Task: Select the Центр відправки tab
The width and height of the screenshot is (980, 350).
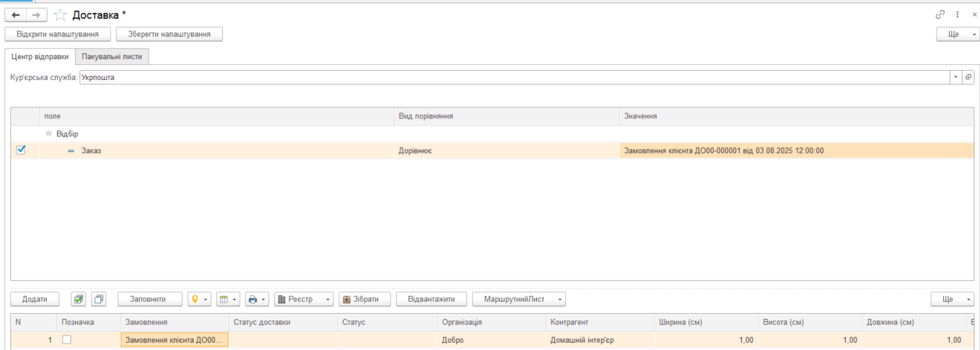Action: tap(40, 57)
